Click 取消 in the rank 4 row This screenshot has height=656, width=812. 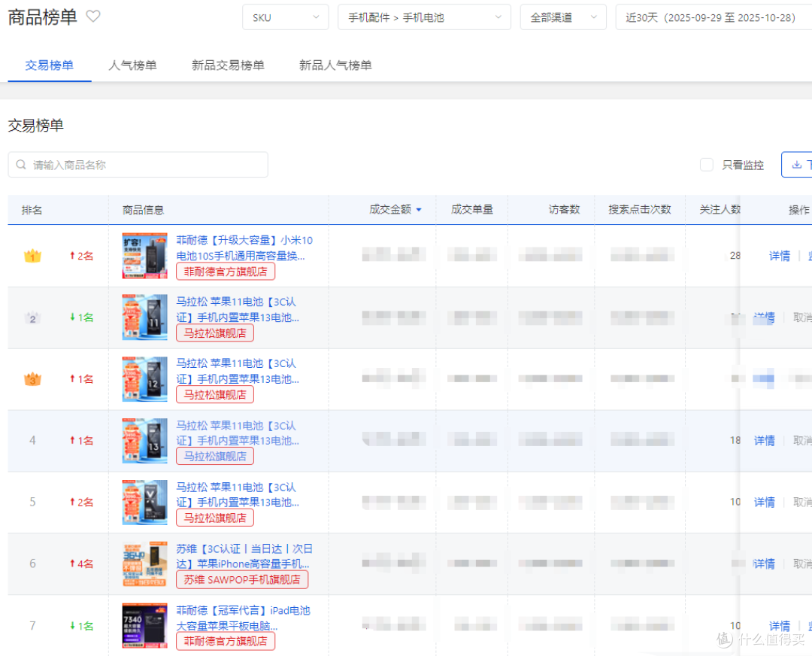point(803,440)
